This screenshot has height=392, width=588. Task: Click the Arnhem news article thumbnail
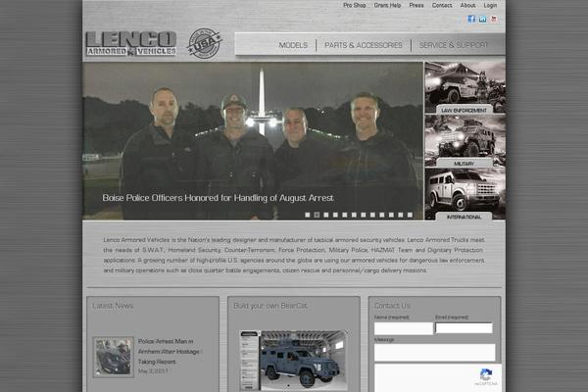[x=114, y=357]
